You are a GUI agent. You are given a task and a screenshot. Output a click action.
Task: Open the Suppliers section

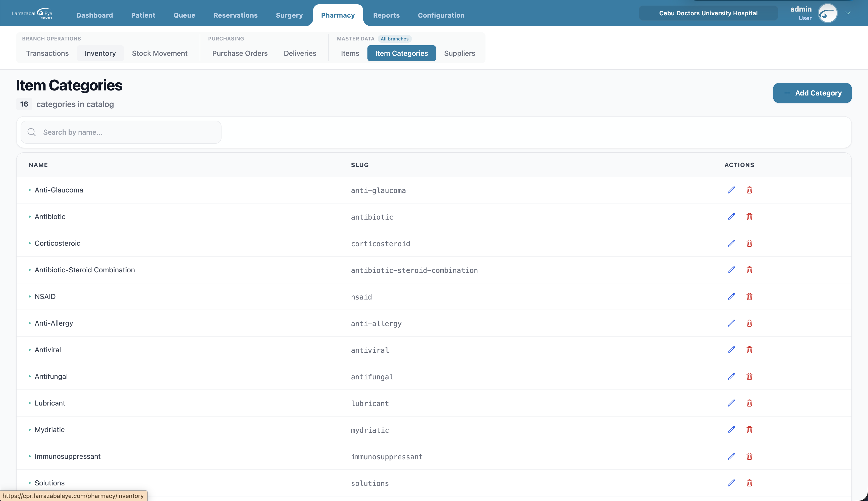pyautogui.click(x=459, y=53)
